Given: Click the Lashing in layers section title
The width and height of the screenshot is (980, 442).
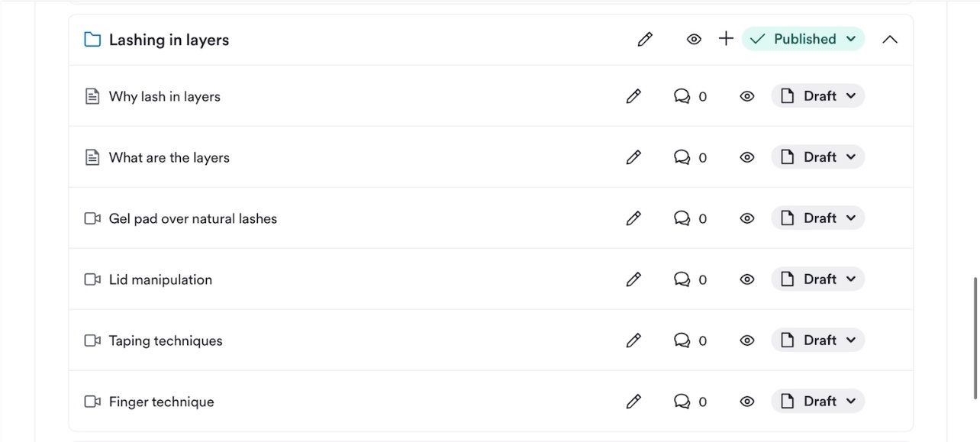Looking at the screenshot, I should pos(169,40).
